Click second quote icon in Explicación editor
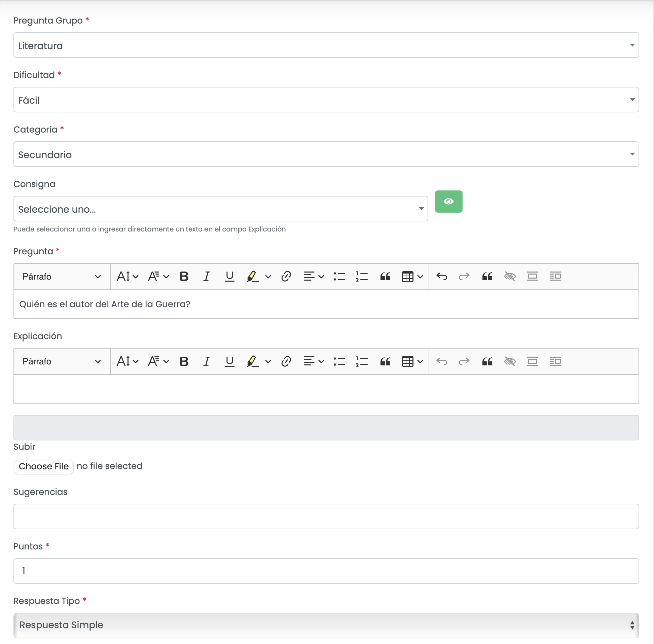 coord(487,362)
